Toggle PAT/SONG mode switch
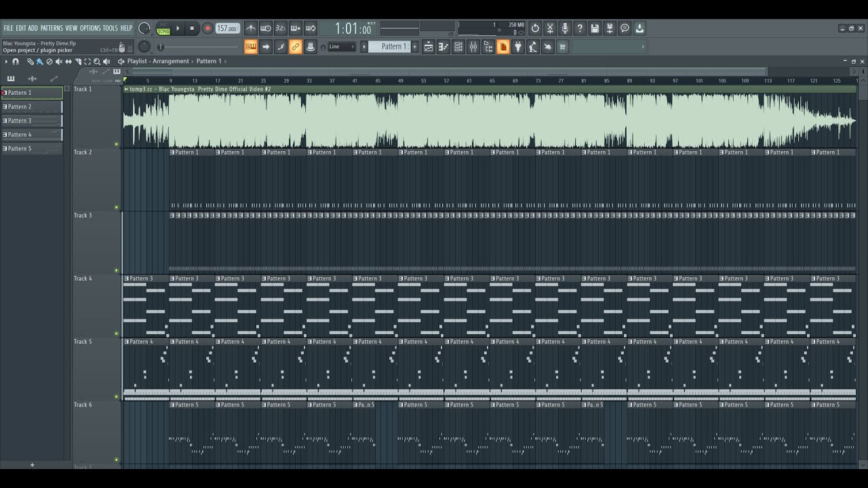Viewport: 868px width, 488px height. [x=163, y=29]
